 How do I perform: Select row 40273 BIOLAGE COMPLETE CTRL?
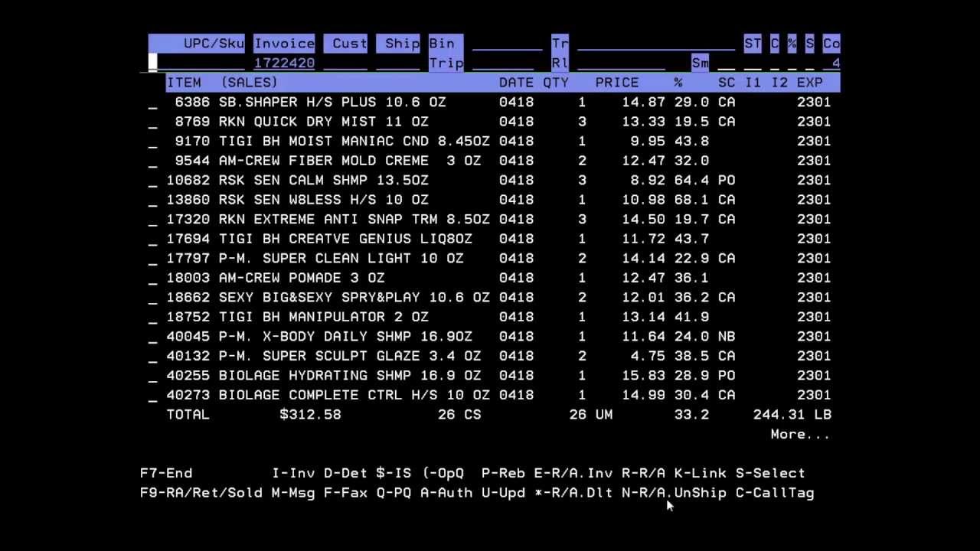click(x=489, y=395)
